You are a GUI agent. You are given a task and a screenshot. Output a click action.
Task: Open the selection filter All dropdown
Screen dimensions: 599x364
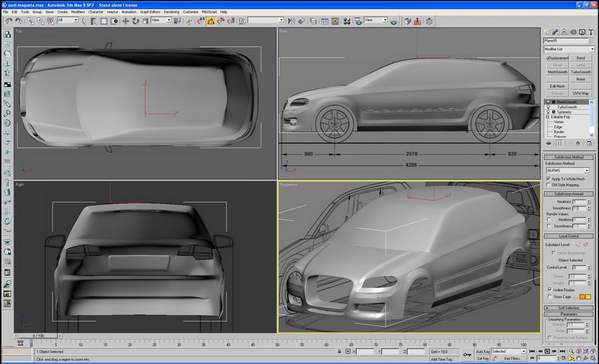[x=68, y=21]
